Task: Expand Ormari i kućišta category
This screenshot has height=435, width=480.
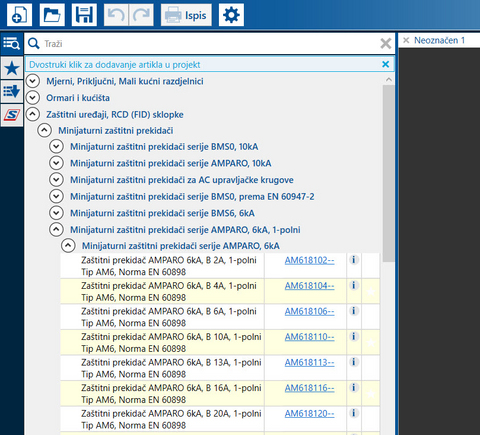Action: coord(33,98)
